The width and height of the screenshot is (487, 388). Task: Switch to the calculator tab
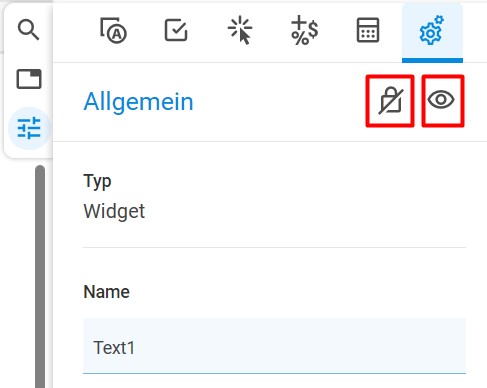tap(368, 30)
